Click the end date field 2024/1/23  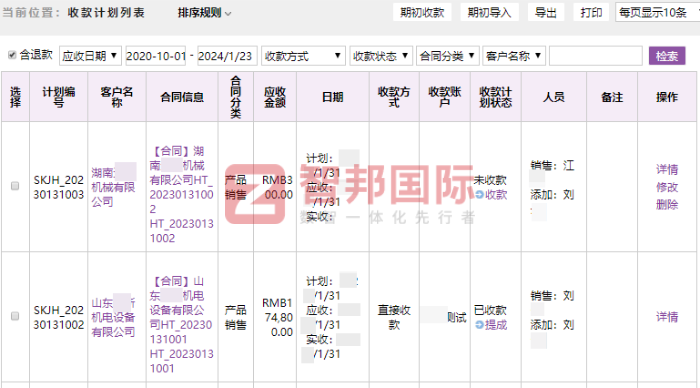[x=227, y=56]
